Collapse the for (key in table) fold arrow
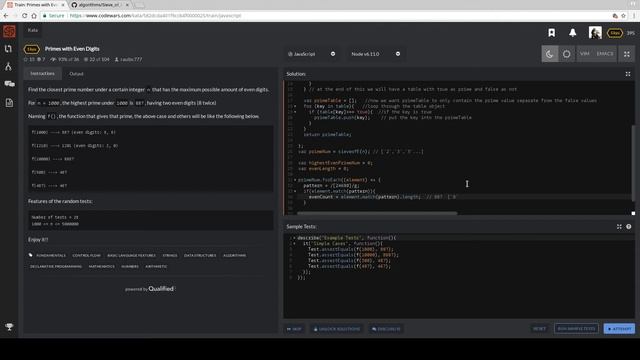 tap(295, 106)
